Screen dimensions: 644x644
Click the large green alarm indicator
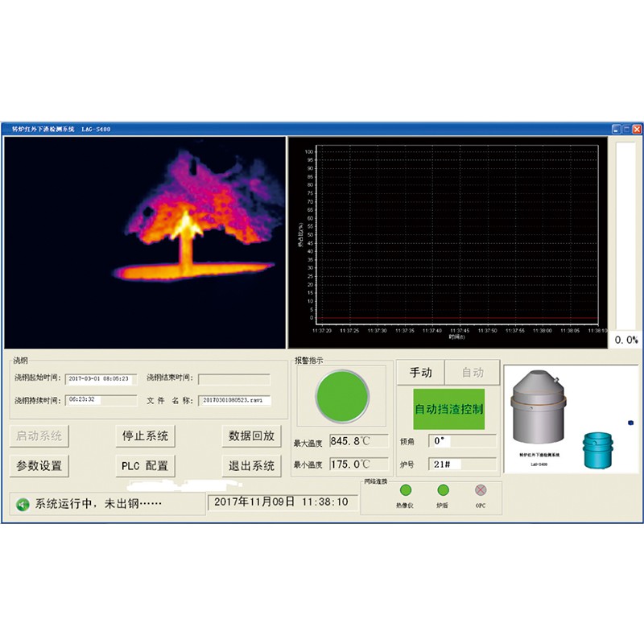343,396
